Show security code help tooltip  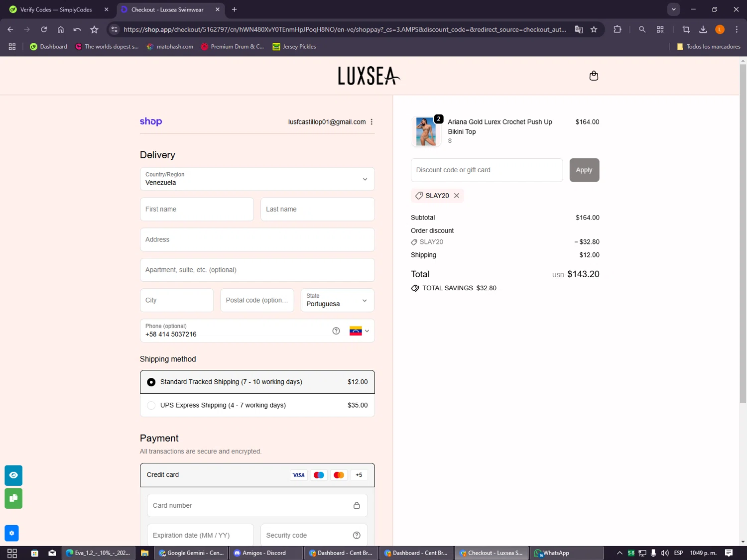(x=357, y=535)
